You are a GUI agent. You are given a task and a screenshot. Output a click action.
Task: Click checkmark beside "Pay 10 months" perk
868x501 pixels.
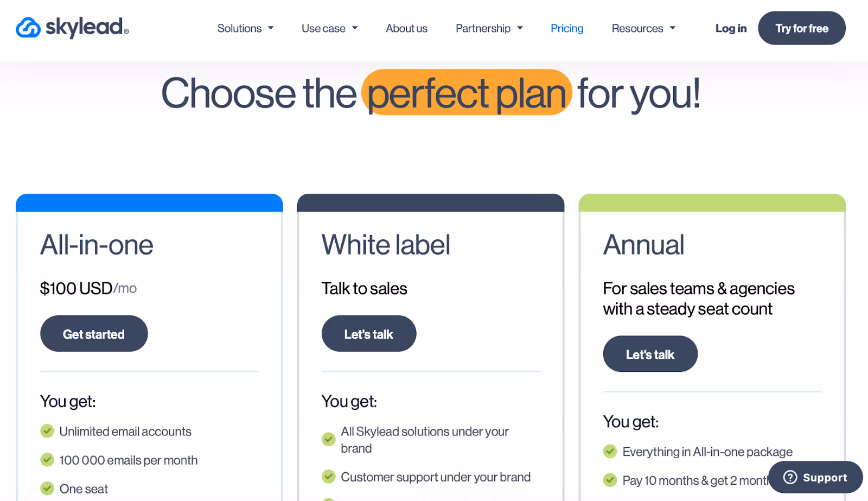(610, 480)
